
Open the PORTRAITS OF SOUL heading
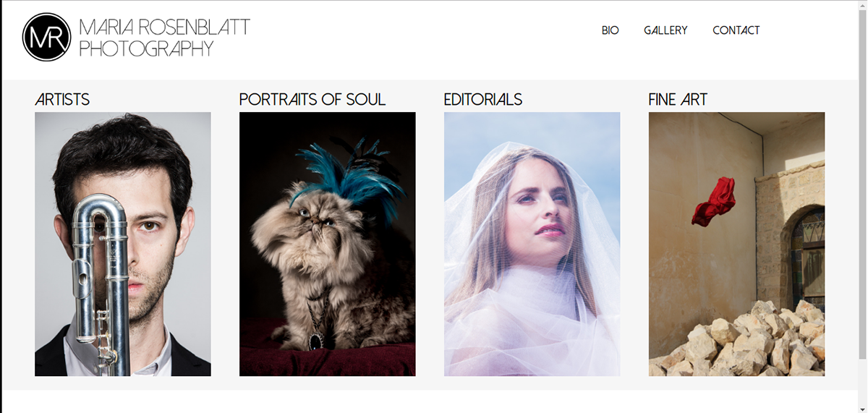point(312,100)
